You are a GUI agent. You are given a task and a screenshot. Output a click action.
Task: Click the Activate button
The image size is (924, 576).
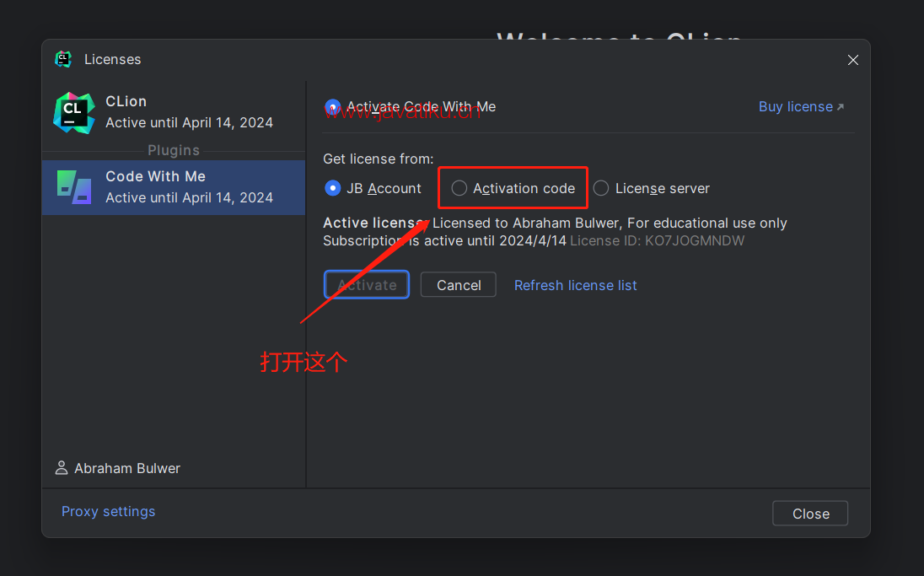367,285
